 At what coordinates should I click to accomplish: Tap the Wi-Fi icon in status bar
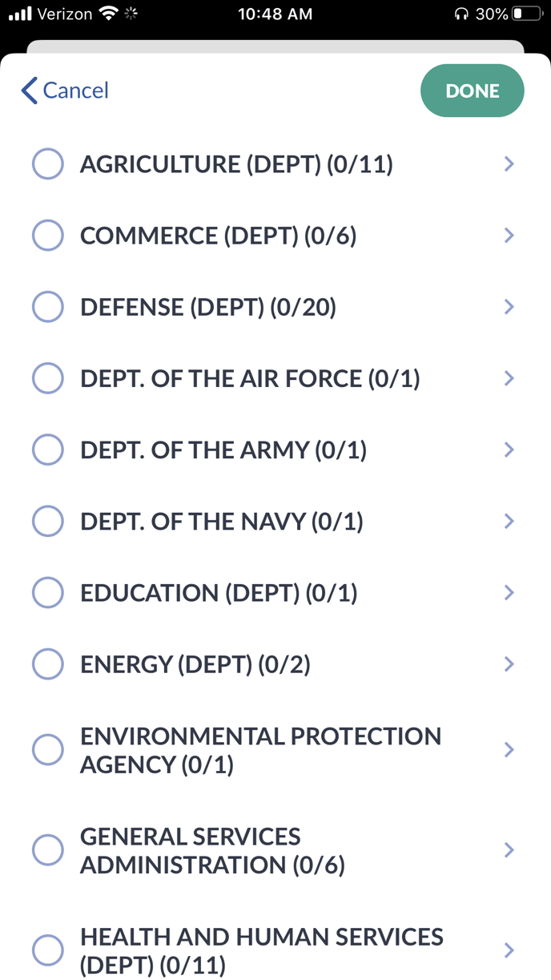pyautogui.click(x=107, y=14)
